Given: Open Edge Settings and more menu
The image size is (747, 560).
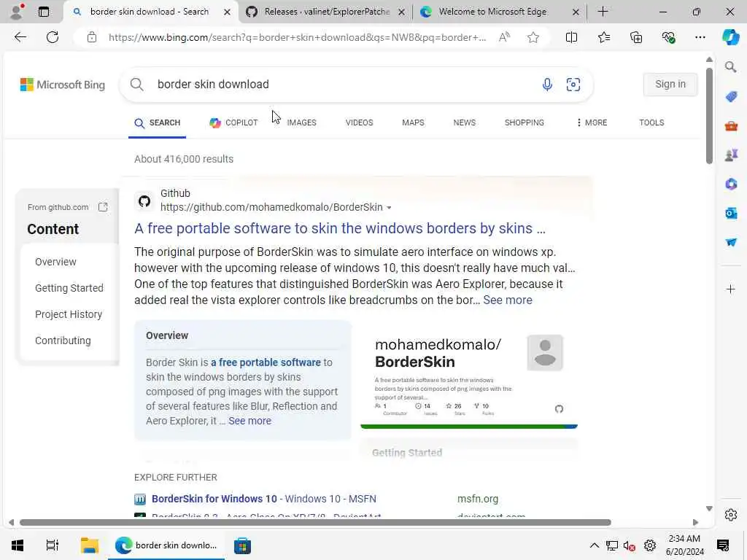Looking at the screenshot, I should click(700, 37).
